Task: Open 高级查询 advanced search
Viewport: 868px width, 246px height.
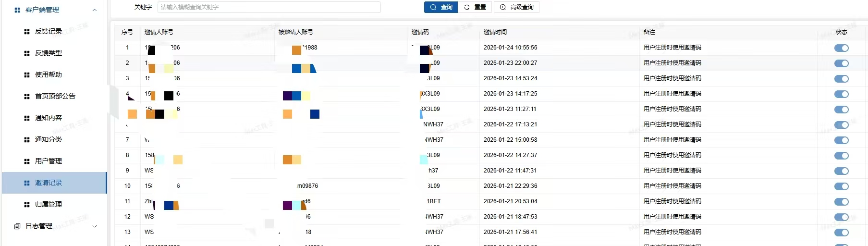Action: [517, 7]
